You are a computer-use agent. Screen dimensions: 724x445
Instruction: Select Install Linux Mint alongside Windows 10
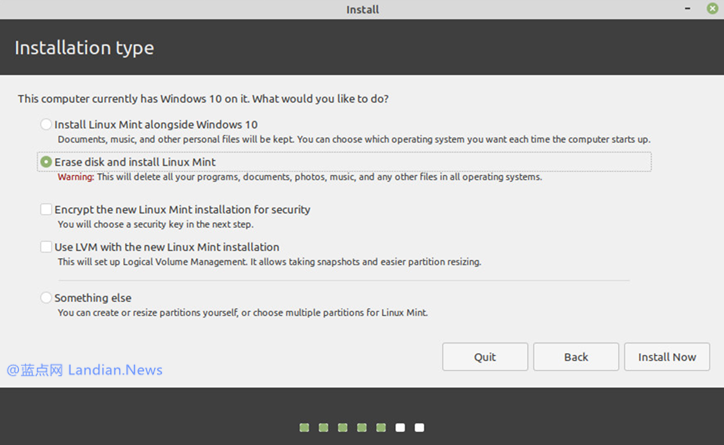pos(46,125)
